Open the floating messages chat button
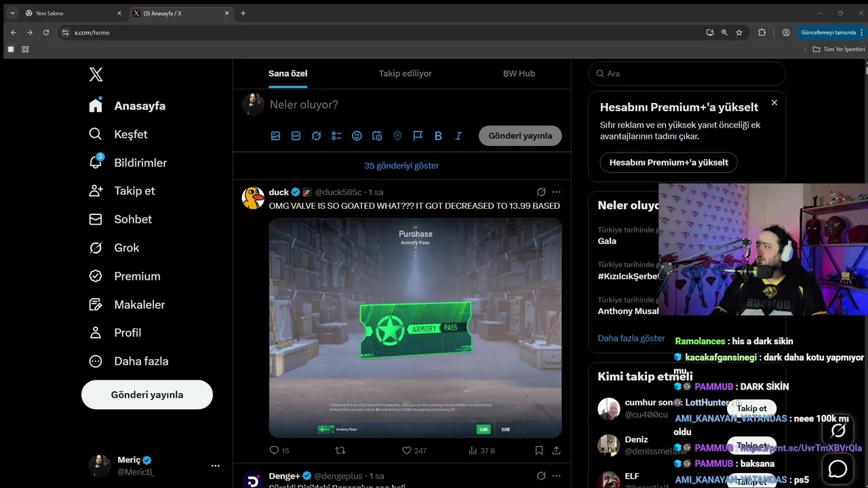This screenshot has height=488, width=868. pos(838,468)
